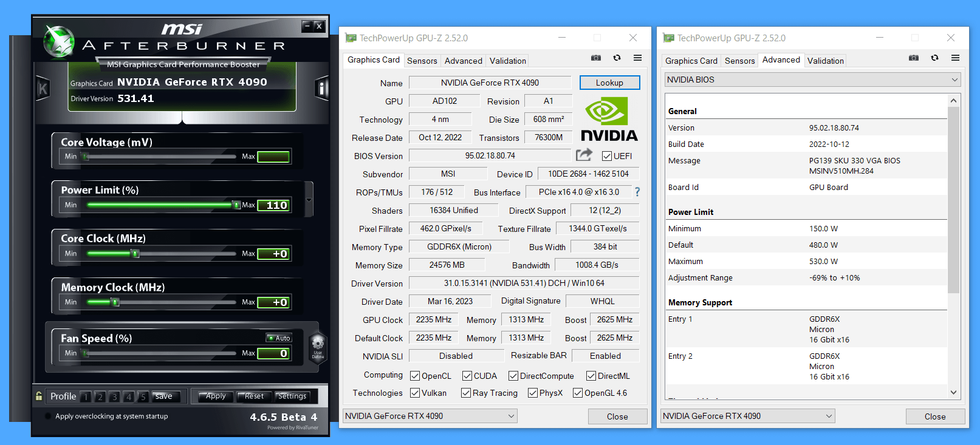
Task: Toggle the OpenCL checkbox
Action: pos(415,376)
